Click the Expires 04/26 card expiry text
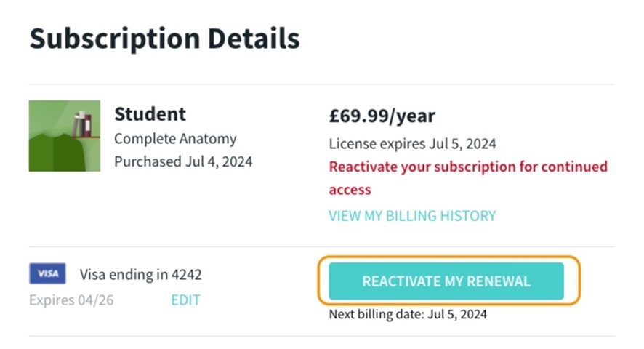 (71, 300)
